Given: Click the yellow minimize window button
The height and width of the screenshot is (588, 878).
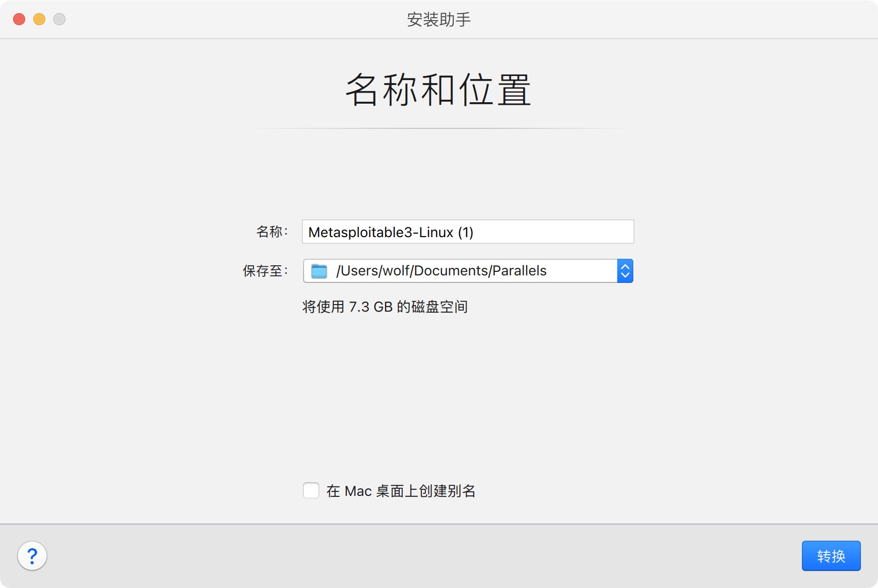Looking at the screenshot, I should click(39, 19).
